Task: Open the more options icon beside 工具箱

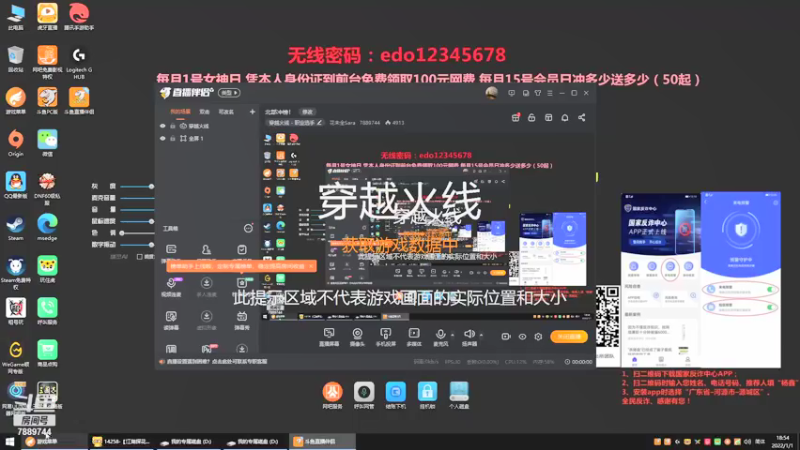Action: point(248,229)
